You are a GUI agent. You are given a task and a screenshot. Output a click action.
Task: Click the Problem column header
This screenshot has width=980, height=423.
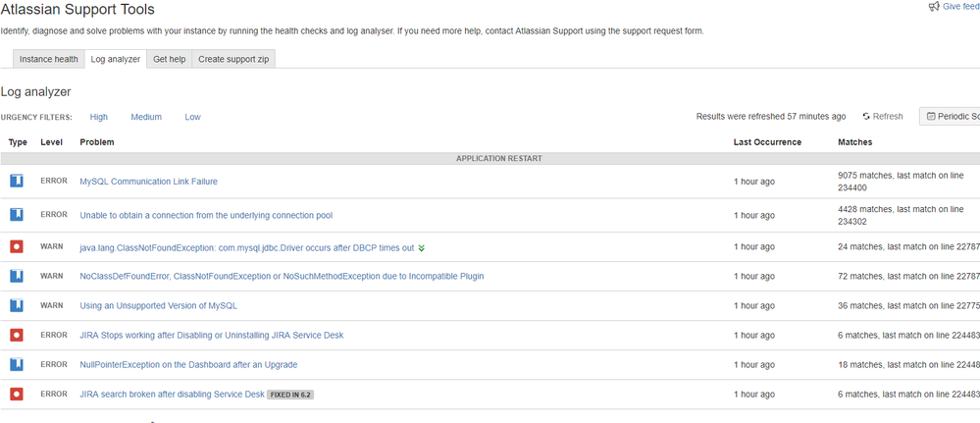click(x=97, y=142)
